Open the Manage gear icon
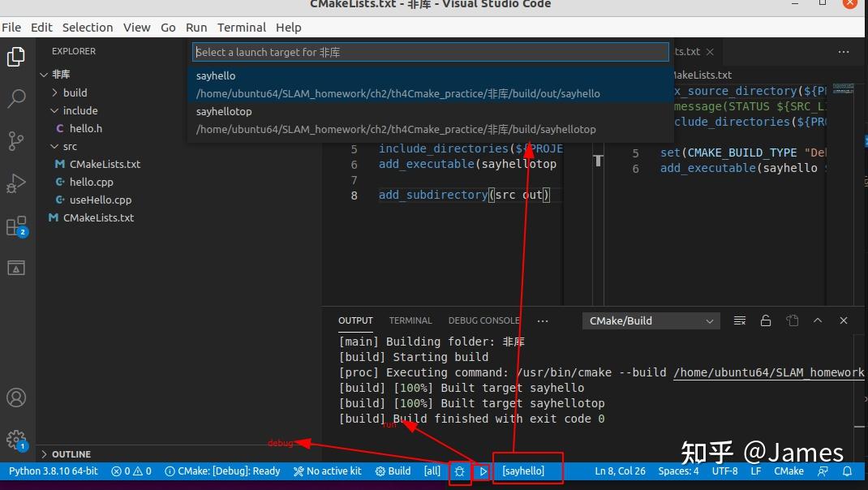 pos(16,441)
